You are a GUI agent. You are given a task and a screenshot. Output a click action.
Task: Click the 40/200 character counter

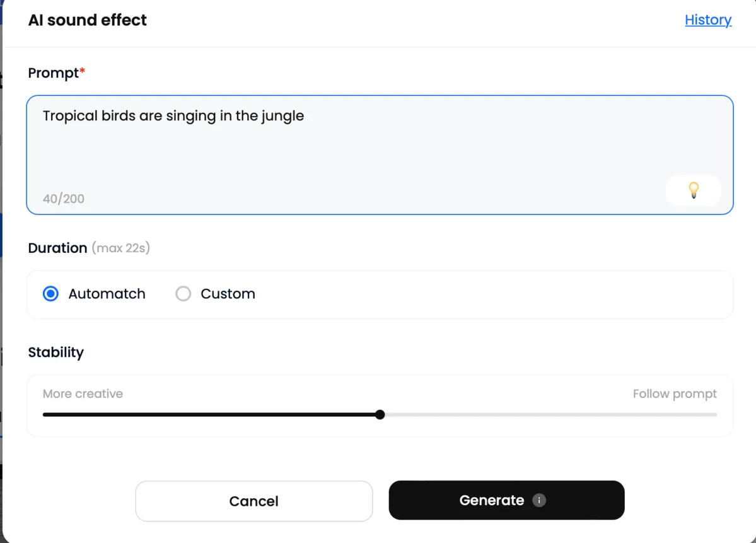pyautogui.click(x=63, y=199)
